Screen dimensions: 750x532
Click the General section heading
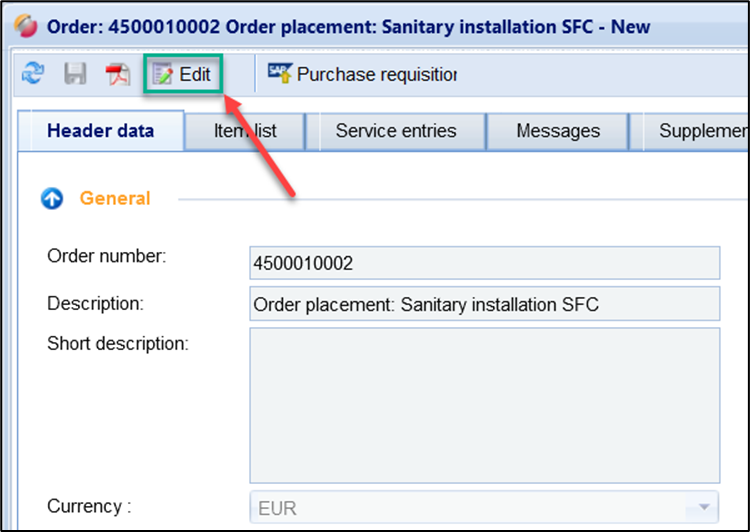115,199
